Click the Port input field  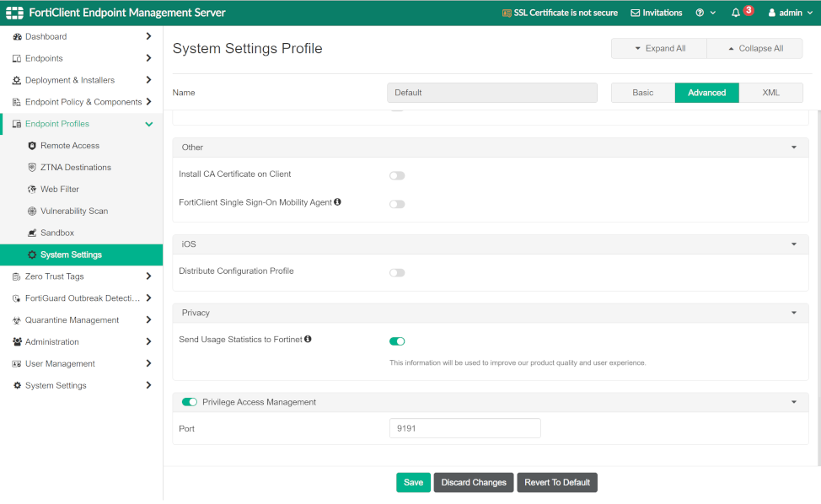pyautogui.click(x=464, y=428)
